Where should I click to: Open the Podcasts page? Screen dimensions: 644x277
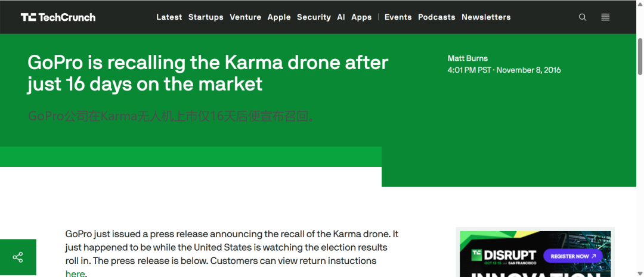[x=436, y=17]
